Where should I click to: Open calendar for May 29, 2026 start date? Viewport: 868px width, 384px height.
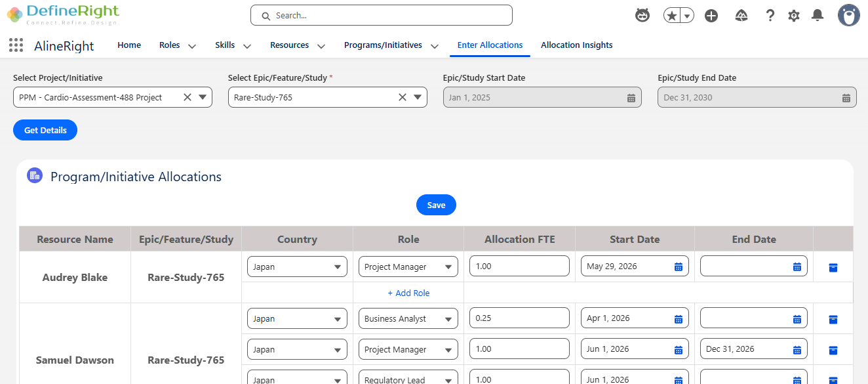679,267
